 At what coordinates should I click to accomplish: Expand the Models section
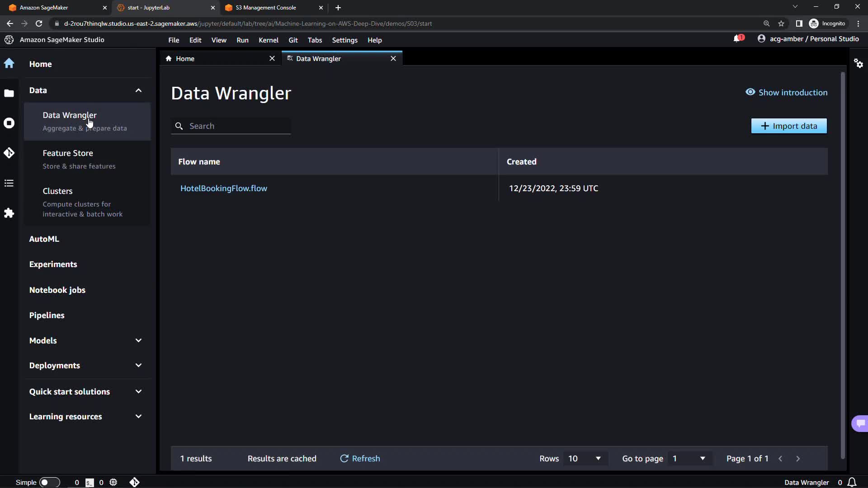pos(138,340)
